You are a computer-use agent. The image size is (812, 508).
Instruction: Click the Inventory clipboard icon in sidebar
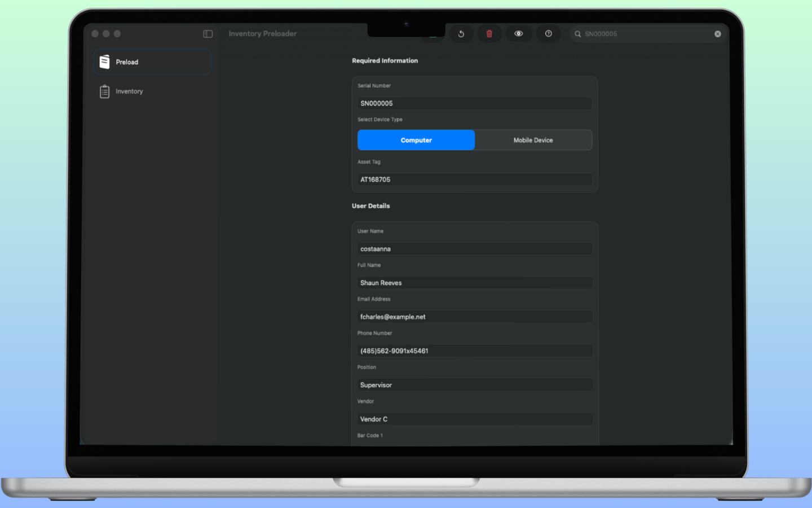tap(104, 91)
